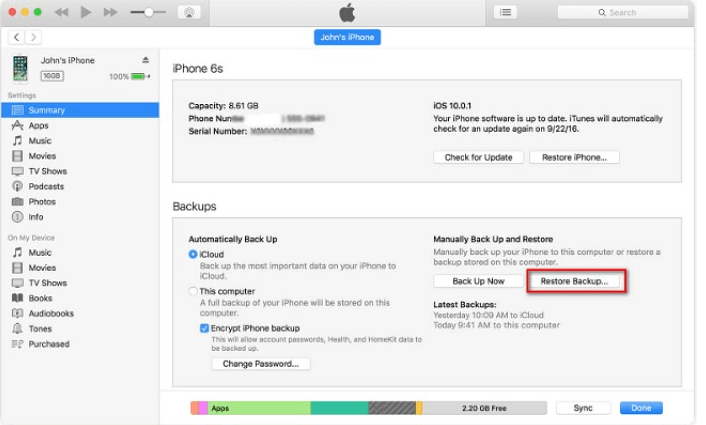This screenshot has width=706, height=425.
Task: Select the iCloud backup radio button
Action: click(x=193, y=254)
